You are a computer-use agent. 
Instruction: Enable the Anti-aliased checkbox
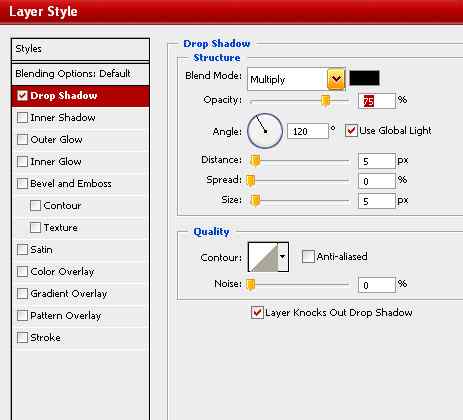coord(308,257)
